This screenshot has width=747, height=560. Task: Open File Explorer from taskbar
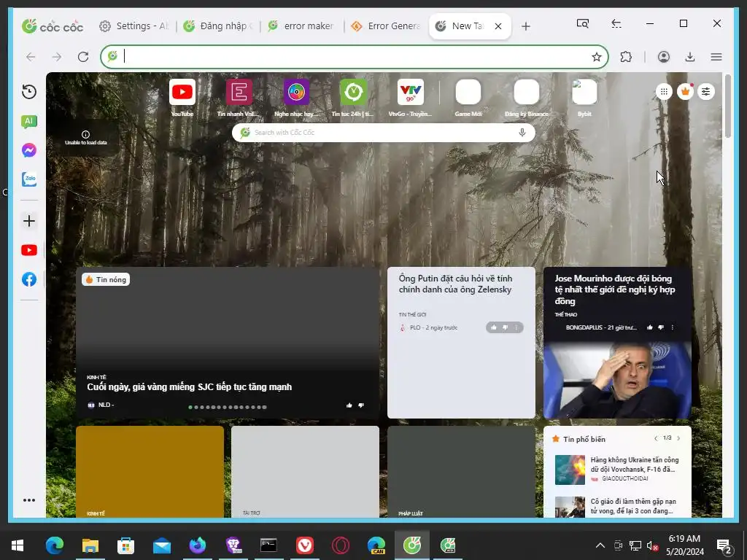pos(90,545)
